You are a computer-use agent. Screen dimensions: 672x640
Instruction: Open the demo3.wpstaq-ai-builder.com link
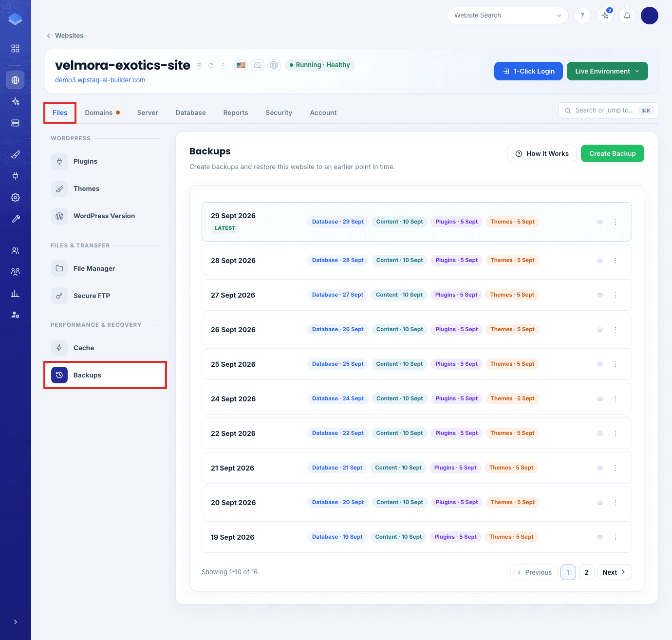point(100,80)
